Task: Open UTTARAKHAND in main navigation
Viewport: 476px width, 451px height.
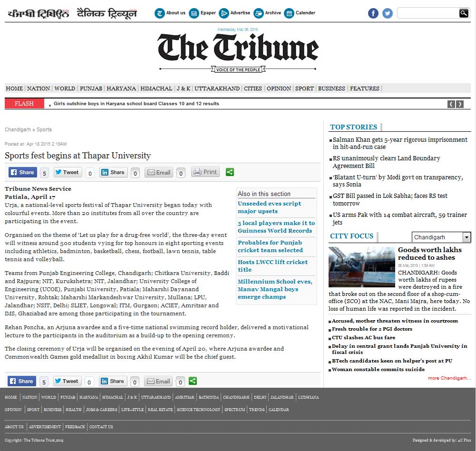Action: [x=217, y=88]
